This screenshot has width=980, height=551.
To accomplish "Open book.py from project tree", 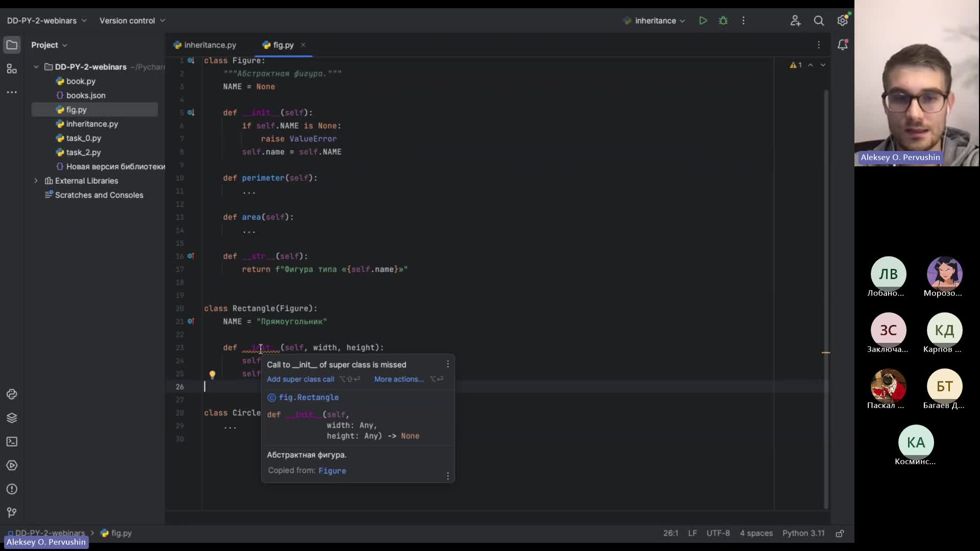I will coord(81,81).
